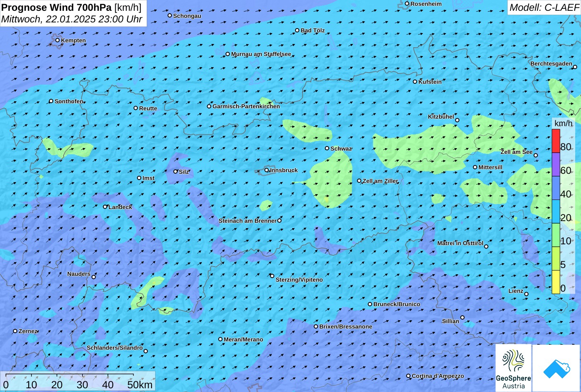Click the "Brixen/Bressanone" label
This screenshot has height=392, width=581.
[346, 326]
